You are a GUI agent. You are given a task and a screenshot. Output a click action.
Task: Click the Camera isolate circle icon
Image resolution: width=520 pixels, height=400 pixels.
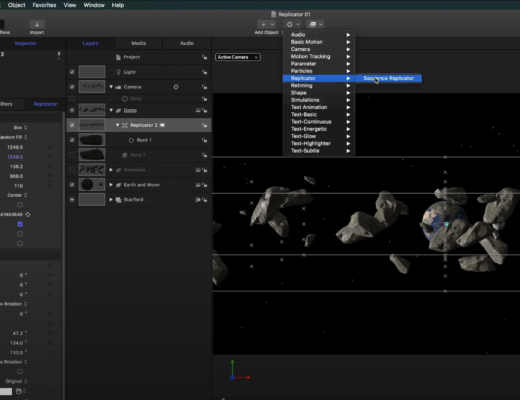pyautogui.click(x=176, y=87)
